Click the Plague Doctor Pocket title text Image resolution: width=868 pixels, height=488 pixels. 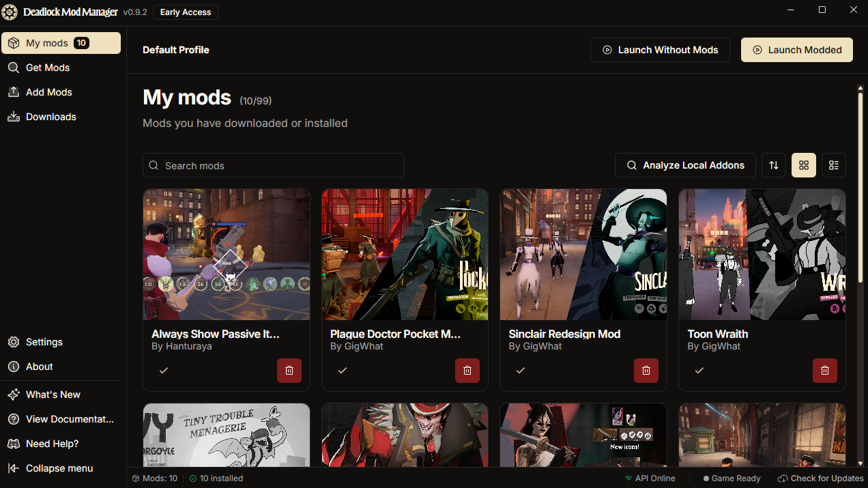point(396,334)
